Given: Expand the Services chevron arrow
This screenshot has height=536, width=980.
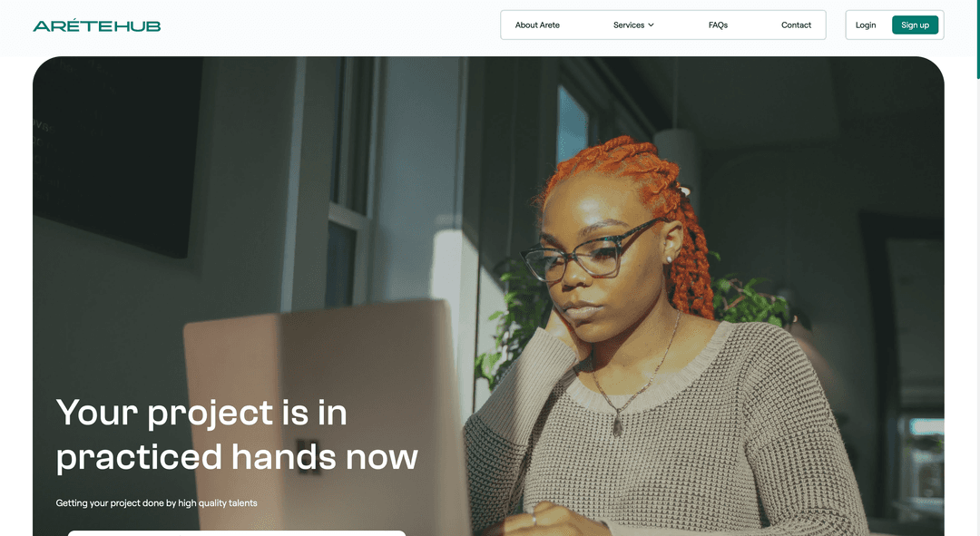Looking at the screenshot, I should pyautogui.click(x=651, y=25).
